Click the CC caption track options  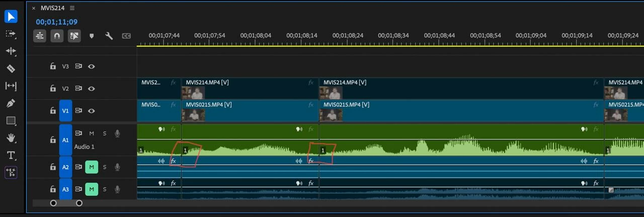point(126,36)
